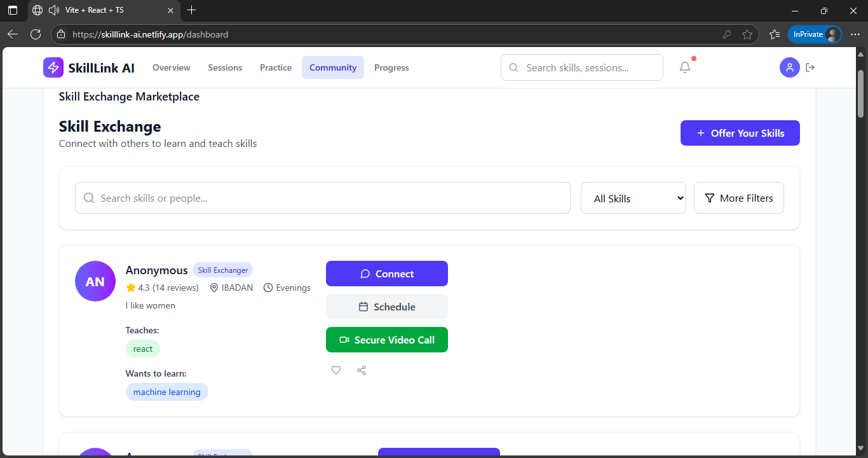This screenshot has width=868, height=458.
Task: Go back in the browser
Action: [13, 34]
